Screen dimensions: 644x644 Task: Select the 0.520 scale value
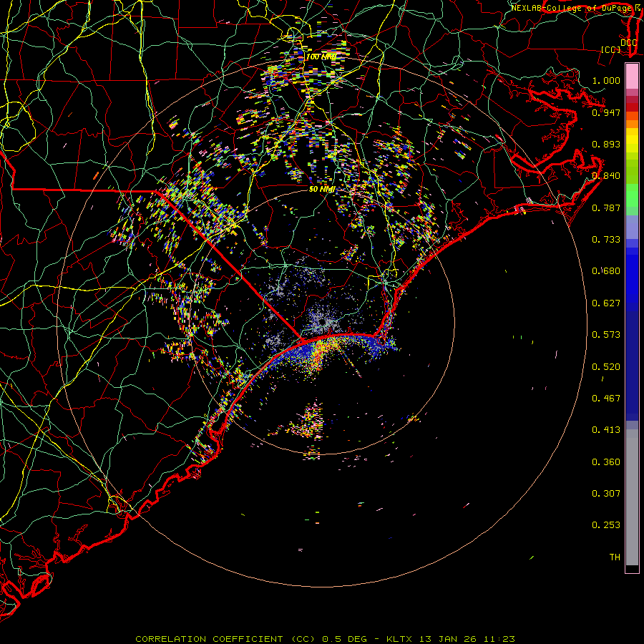(606, 367)
